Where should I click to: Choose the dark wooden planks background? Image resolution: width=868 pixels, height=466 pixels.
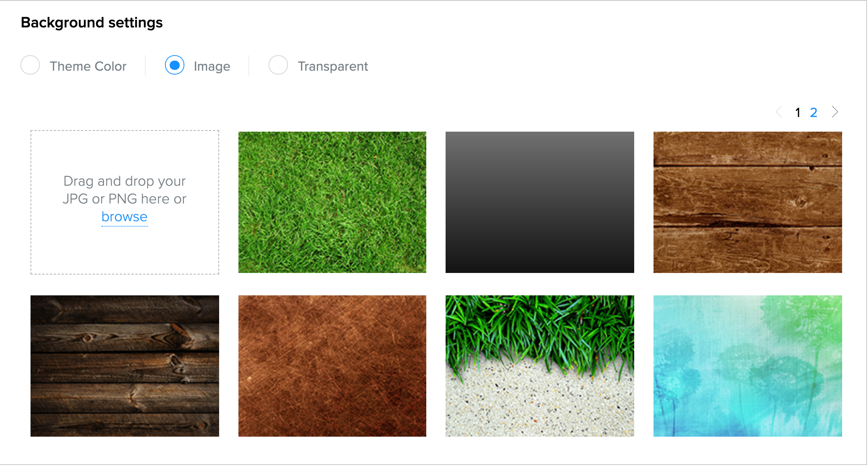click(124, 366)
